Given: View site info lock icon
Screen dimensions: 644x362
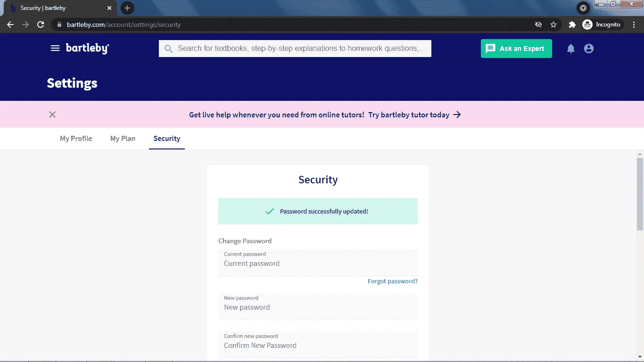Looking at the screenshot, I should tap(59, 25).
